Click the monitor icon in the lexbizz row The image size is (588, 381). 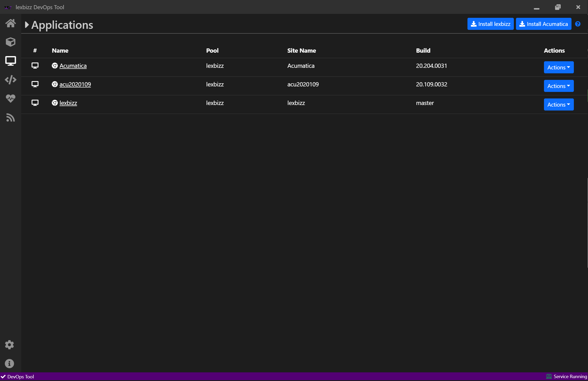35,103
